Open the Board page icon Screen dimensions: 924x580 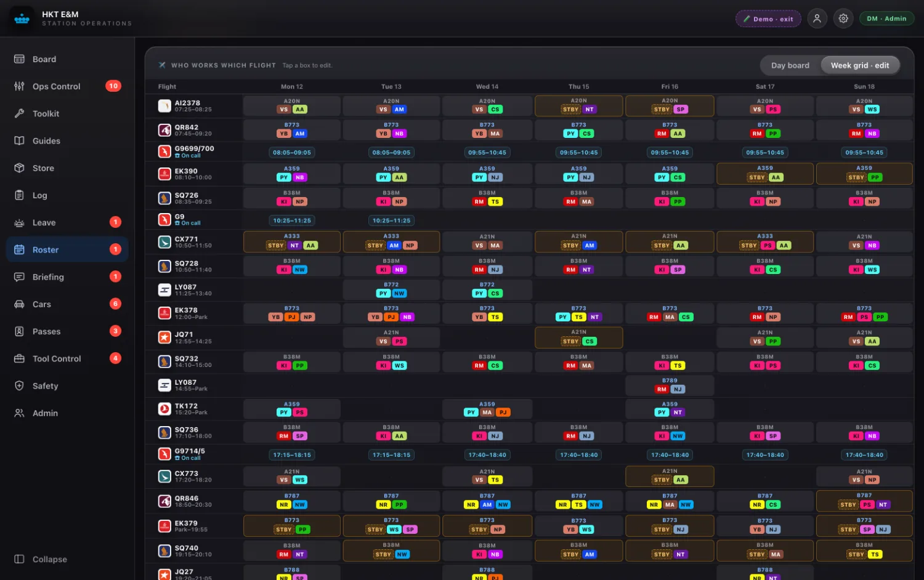pyautogui.click(x=19, y=59)
